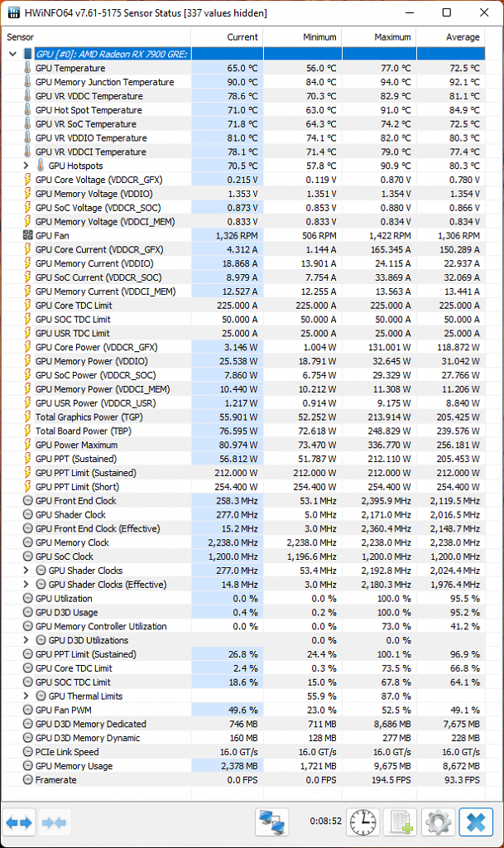Click the GPU PPT Limit (Short) lightning icon
This screenshot has height=848, width=504.
(x=27, y=487)
